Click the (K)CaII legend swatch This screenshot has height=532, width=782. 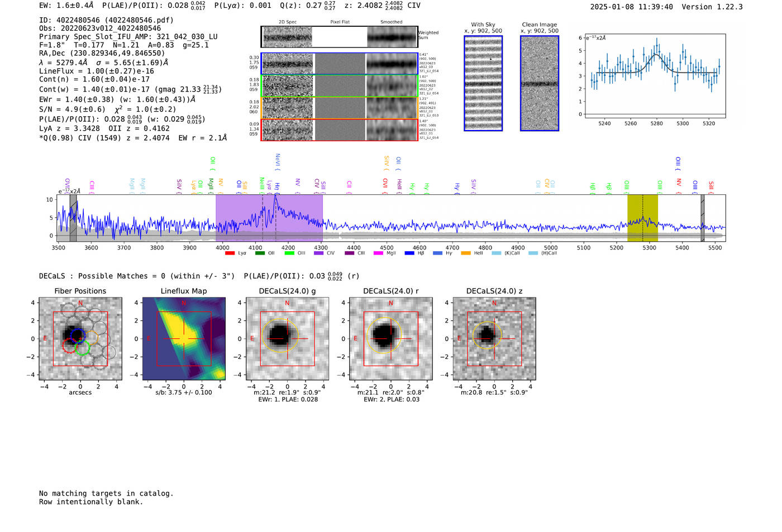pos(496,253)
